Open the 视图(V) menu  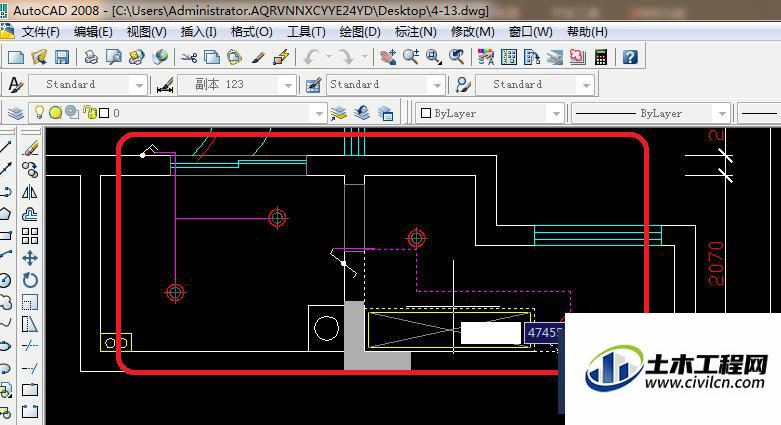(x=146, y=32)
